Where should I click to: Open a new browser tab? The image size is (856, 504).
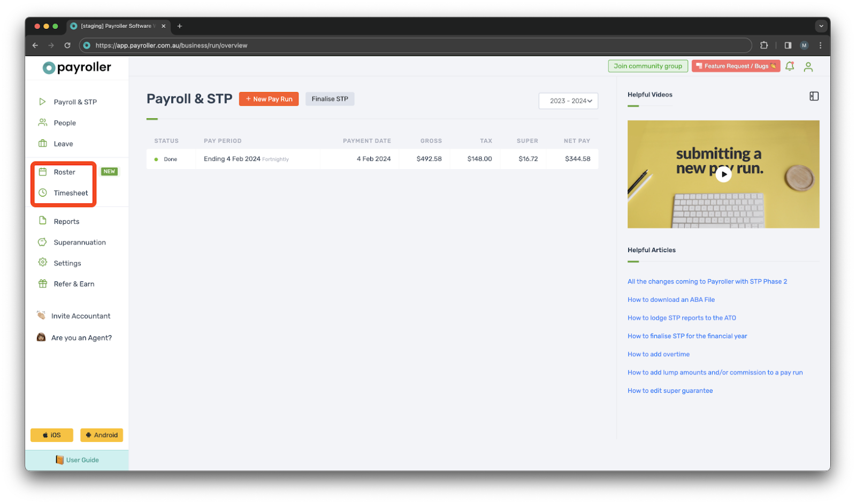[180, 26]
